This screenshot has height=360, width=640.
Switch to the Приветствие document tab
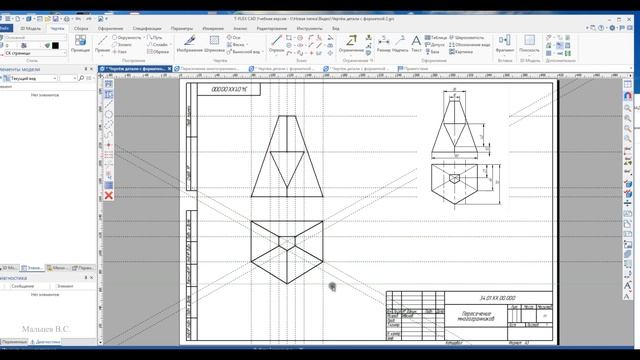tap(413, 69)
